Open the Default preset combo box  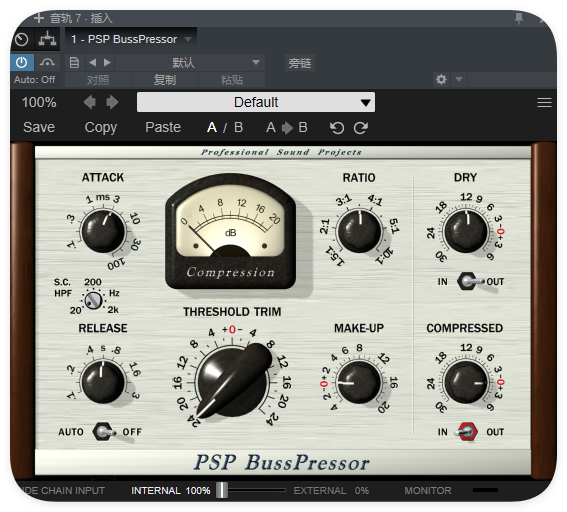(x=256, y=102)
